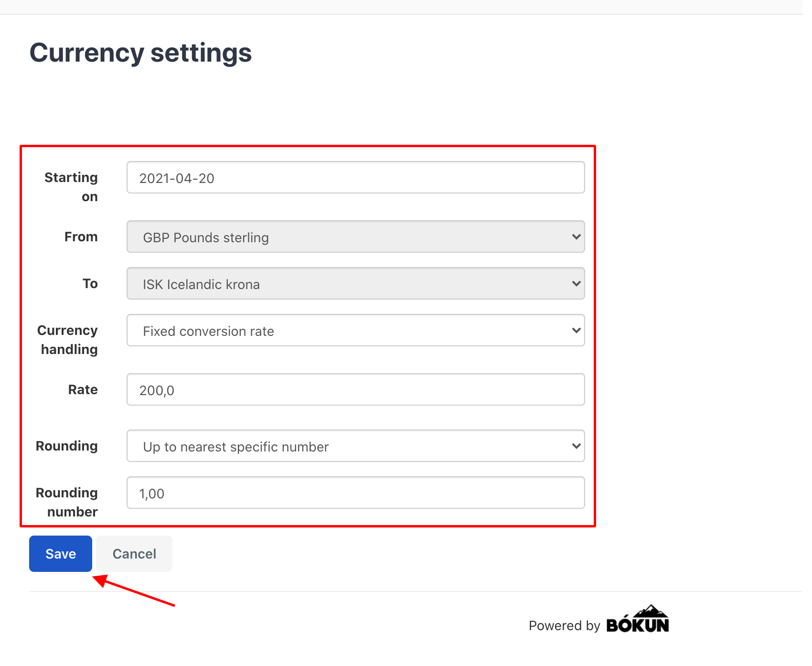The width and height of the screenshot is (812, 666).
Task: Click the Rate input showing 200,0
Action: click(355, 389)
